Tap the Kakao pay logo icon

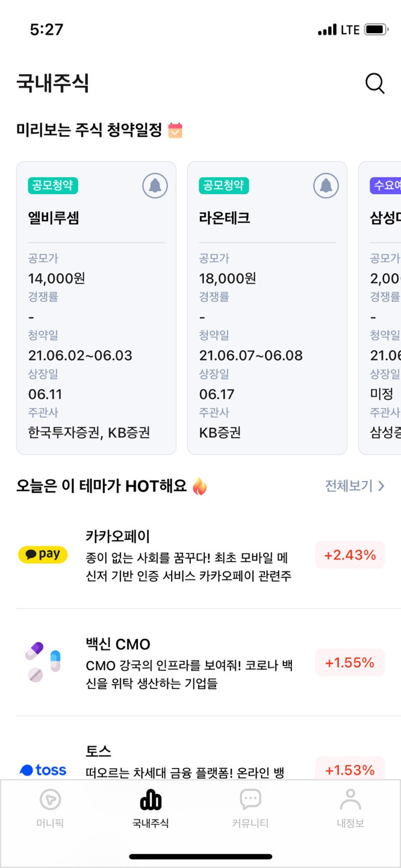43,555
